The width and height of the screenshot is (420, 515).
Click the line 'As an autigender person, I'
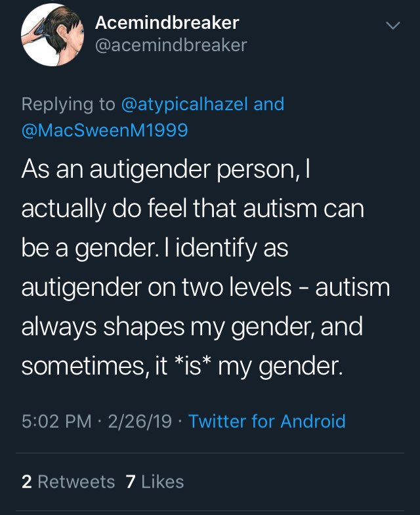point(166,169)
